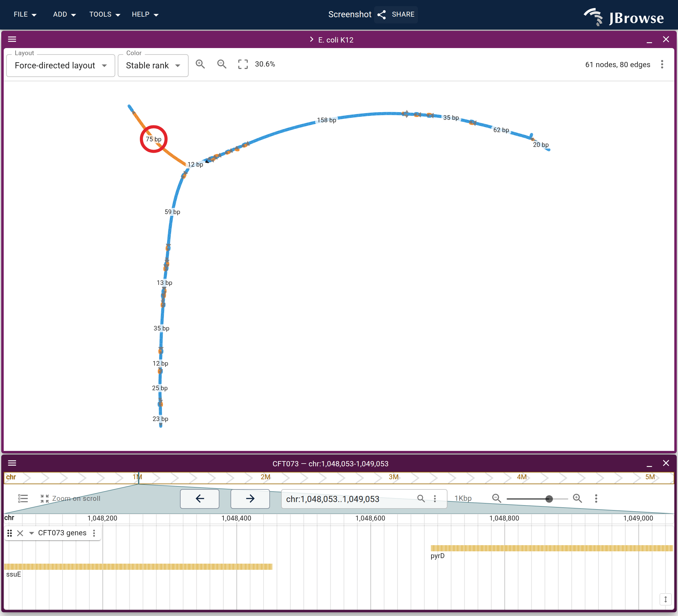The height and width of the screenshot is (616, 678).
Task: Click the 59 bp node label
Action: pyautogui.click(x=172, y=212)
